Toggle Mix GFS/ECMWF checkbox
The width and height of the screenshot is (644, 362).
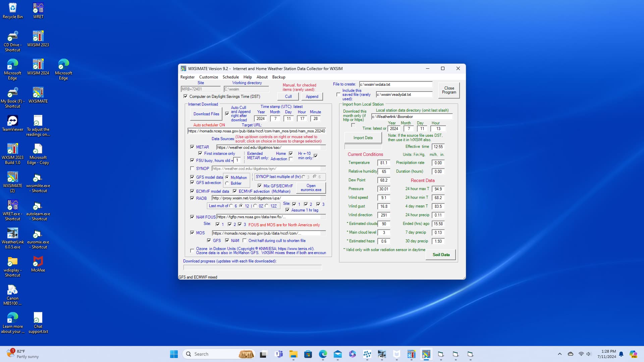260,186
